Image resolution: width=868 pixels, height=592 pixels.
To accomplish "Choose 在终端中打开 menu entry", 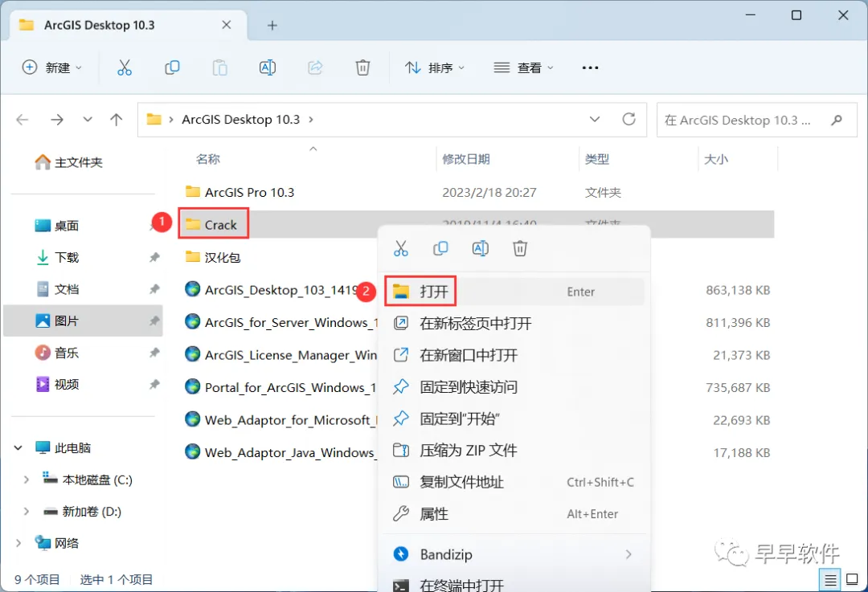I will pyautogui.click(x=514, y=584).
